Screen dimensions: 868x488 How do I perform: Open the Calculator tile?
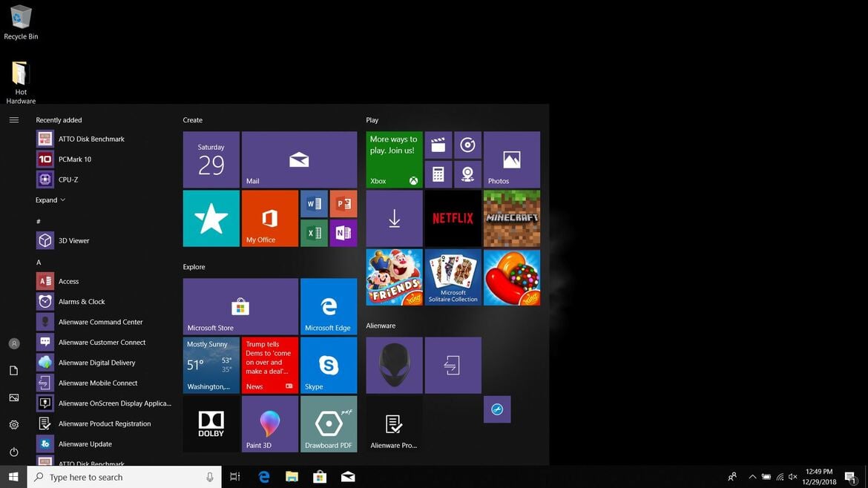[438, 174]
